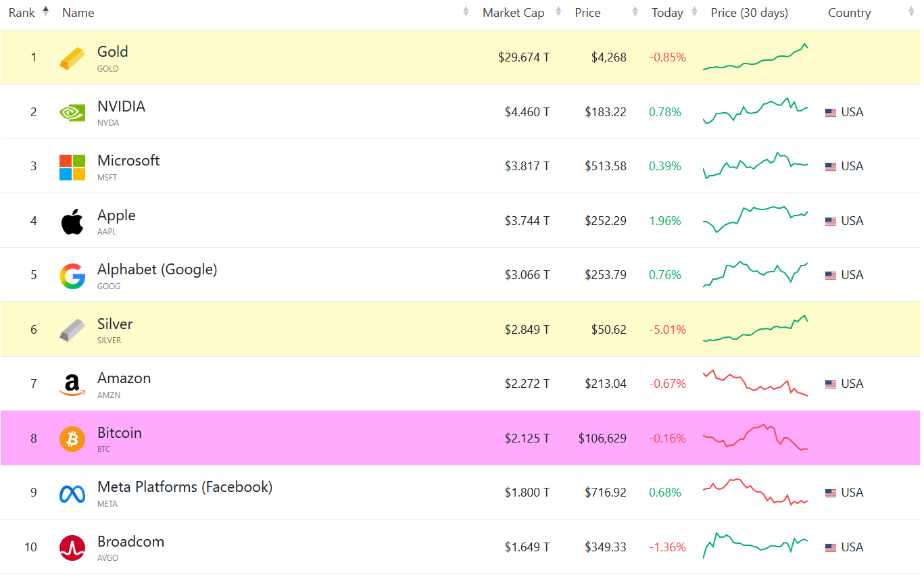
Task: Open the Broadcom company name link
Action: [x=130, y=542]
